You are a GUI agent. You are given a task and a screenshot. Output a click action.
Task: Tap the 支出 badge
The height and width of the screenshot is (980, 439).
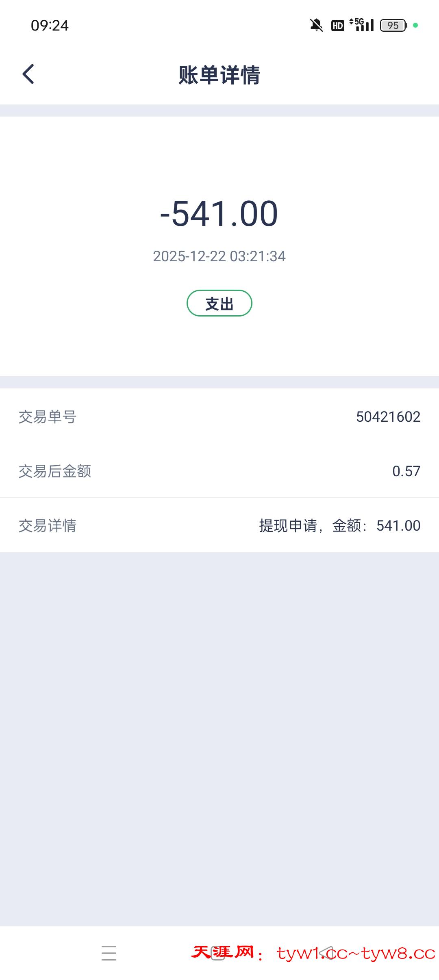(x=219, y=304)
